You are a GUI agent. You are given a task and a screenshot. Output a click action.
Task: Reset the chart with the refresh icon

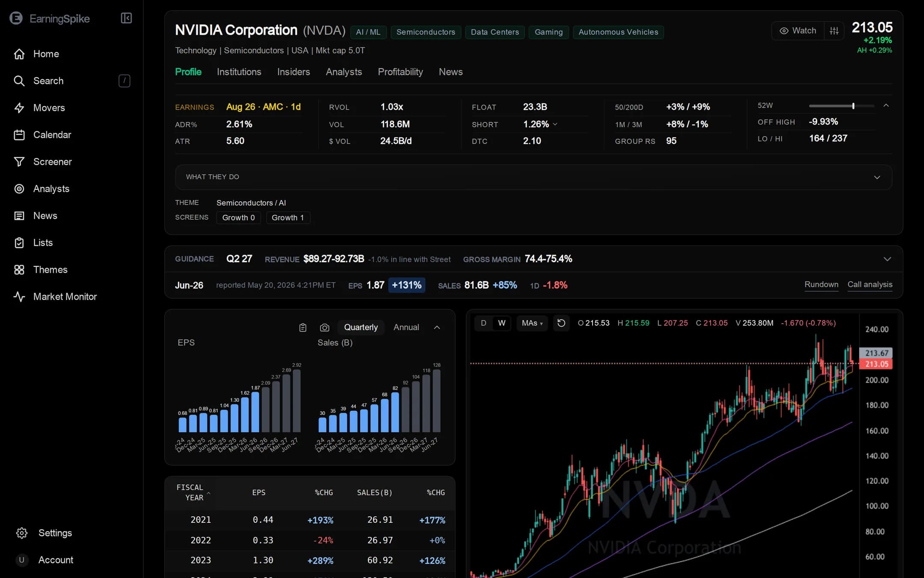pos(561,323)
